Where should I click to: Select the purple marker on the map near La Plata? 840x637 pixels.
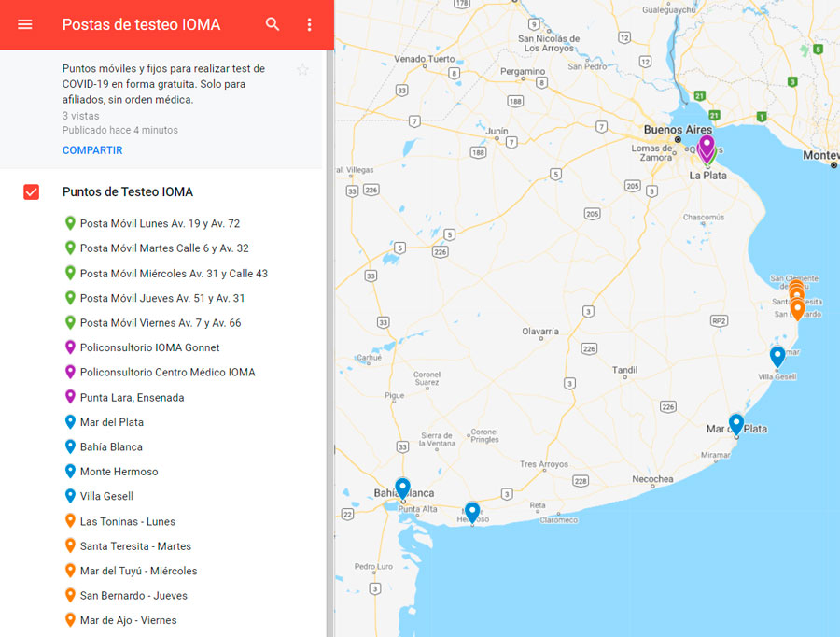(x=707, y=146)
